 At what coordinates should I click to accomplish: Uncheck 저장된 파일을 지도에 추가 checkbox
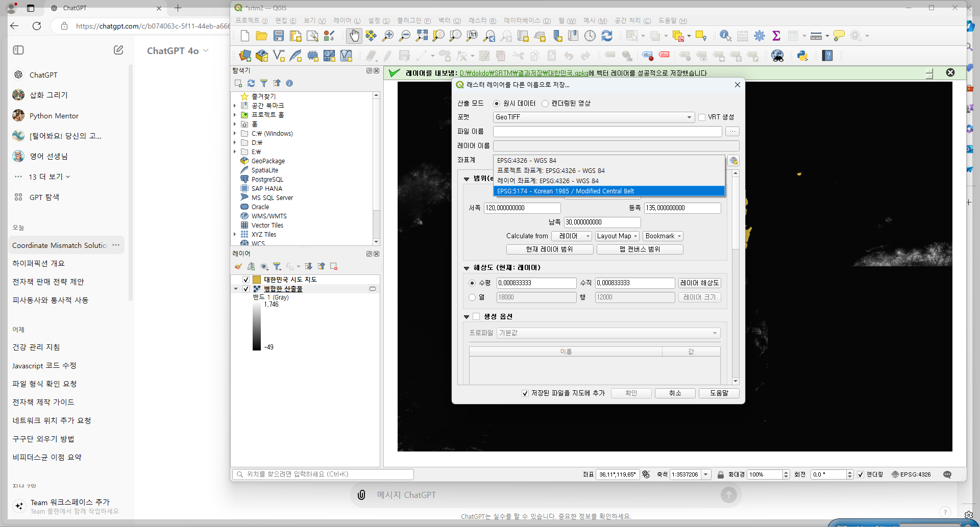tap(525, 393)
